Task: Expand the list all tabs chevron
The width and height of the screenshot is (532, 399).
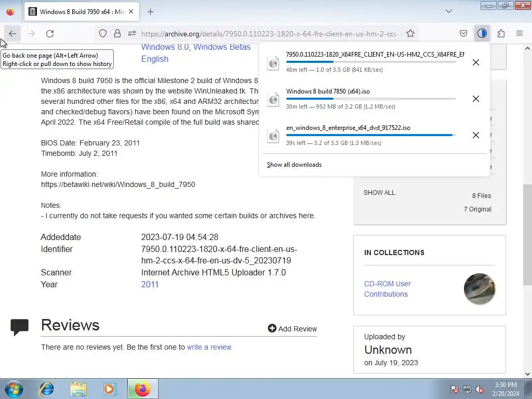Action: [x=449, y=11]
